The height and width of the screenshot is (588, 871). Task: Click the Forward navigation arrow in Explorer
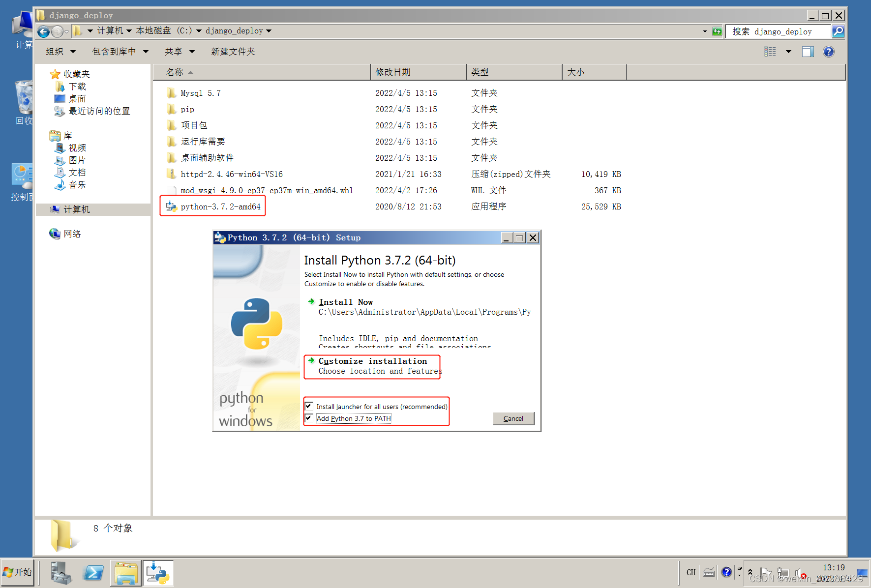(57, 32)
